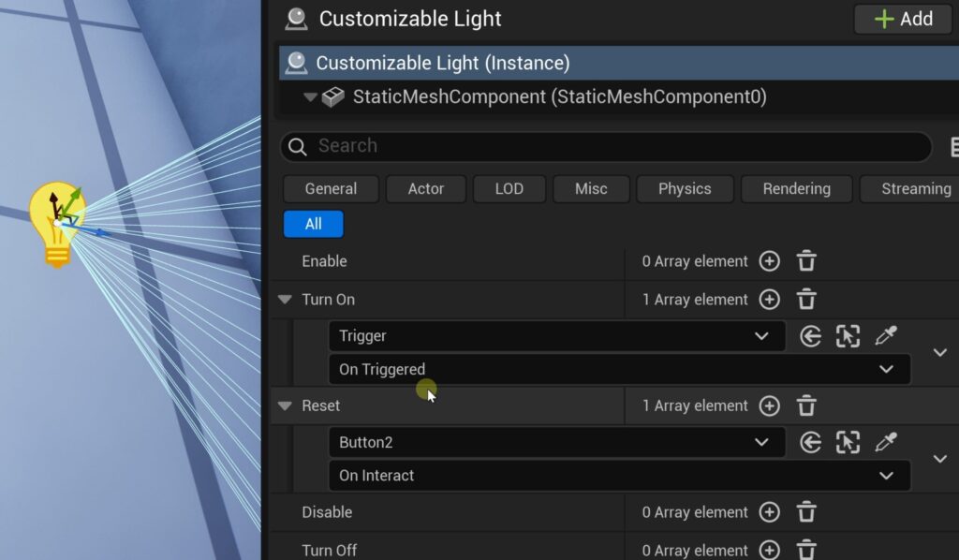Screen dimensions: 959x560
Task: Add array element to Enable row
Action: click(769, 261)
